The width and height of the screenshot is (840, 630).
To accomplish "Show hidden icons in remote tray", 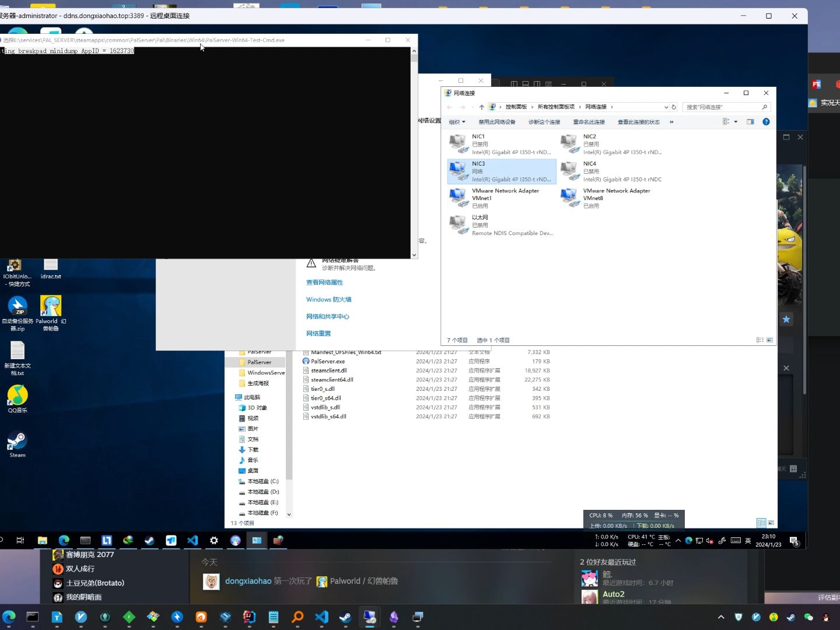I will [x=678, y=541].
